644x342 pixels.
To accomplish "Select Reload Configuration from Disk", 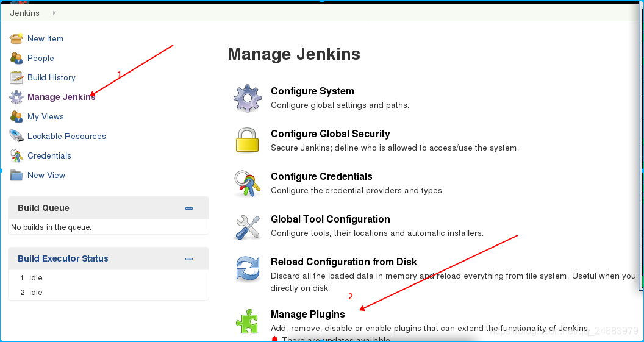I will click(x=344, y=262).
